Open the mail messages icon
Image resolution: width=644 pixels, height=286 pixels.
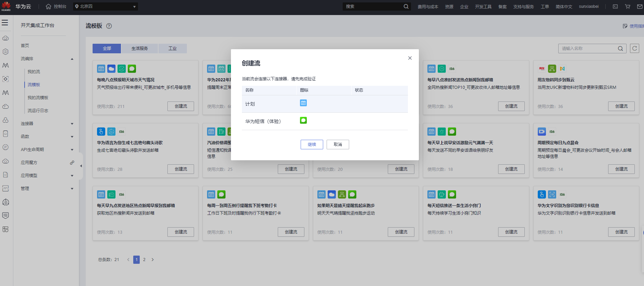pyautogui.click(x=640, y=6)
